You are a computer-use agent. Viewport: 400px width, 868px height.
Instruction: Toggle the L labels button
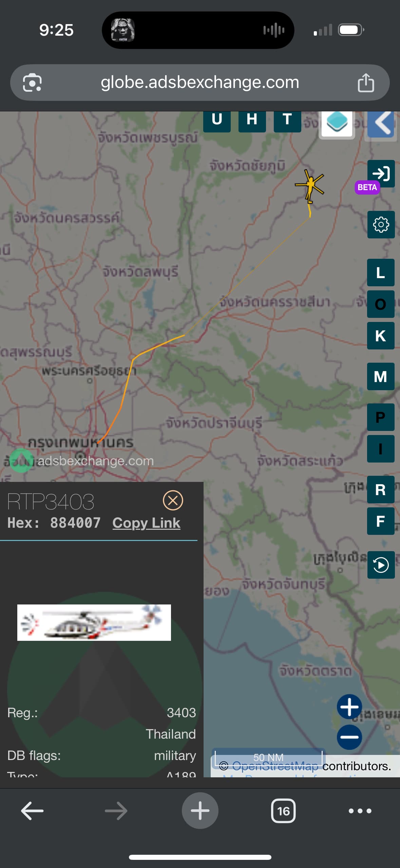pyautogui.click(x=381, y=272)
